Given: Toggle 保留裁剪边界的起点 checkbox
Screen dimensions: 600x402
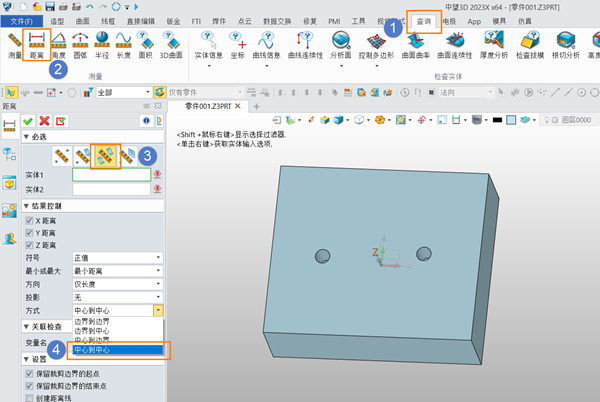Looking at the screenshot, I should [x=29, y=373].
